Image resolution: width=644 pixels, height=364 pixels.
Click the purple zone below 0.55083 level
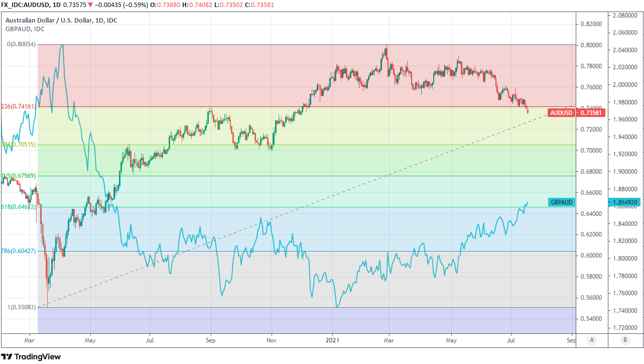coord(301,320)
